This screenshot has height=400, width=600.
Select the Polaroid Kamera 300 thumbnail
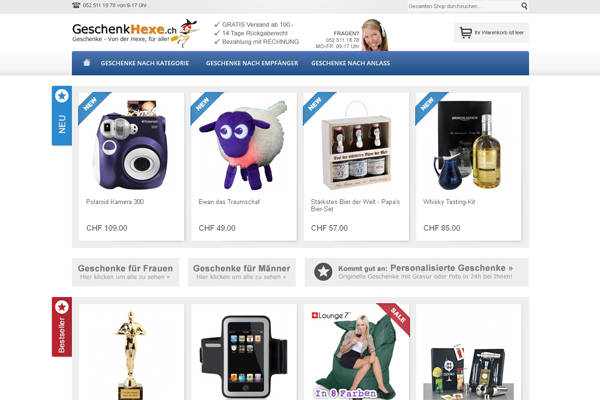pyautogui.click(x=131, y=145)
